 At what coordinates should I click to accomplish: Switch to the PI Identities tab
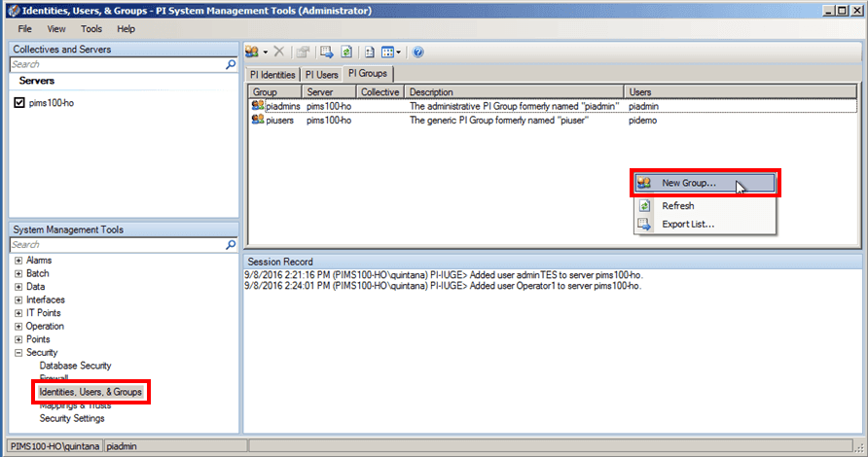point(272,75)
